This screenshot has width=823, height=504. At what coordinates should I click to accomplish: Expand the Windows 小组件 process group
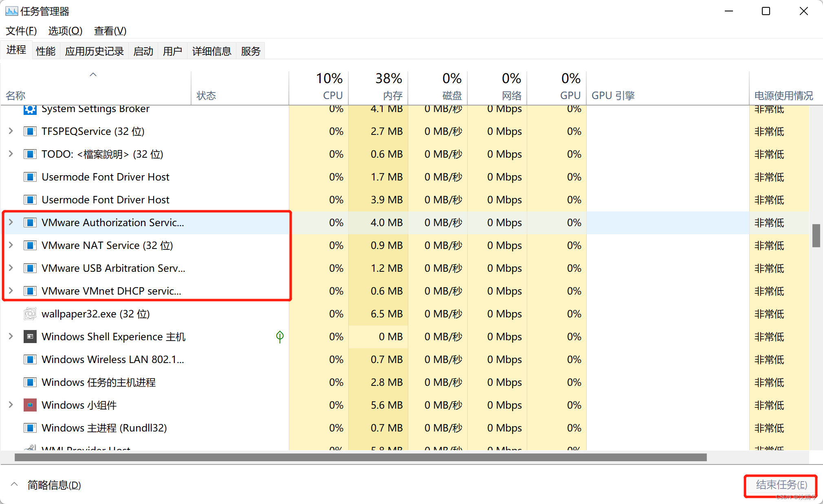[x=11, y=405]
